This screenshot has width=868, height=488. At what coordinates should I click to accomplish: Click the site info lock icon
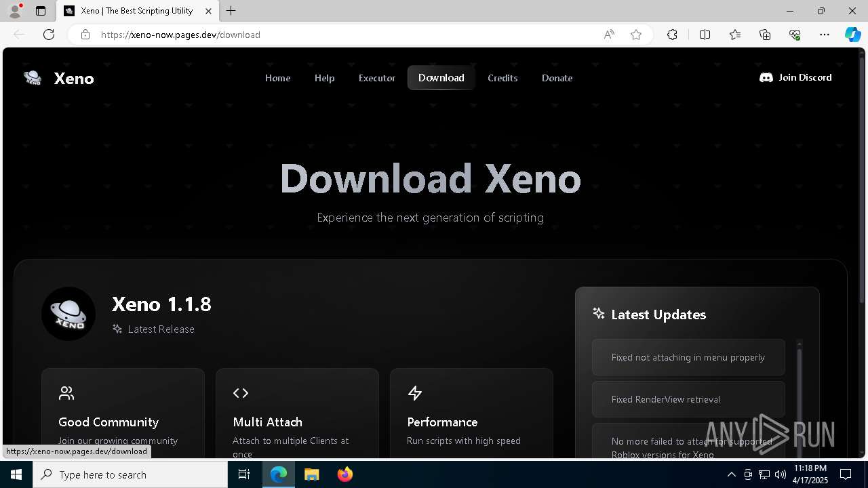click(x=85, y=35)
